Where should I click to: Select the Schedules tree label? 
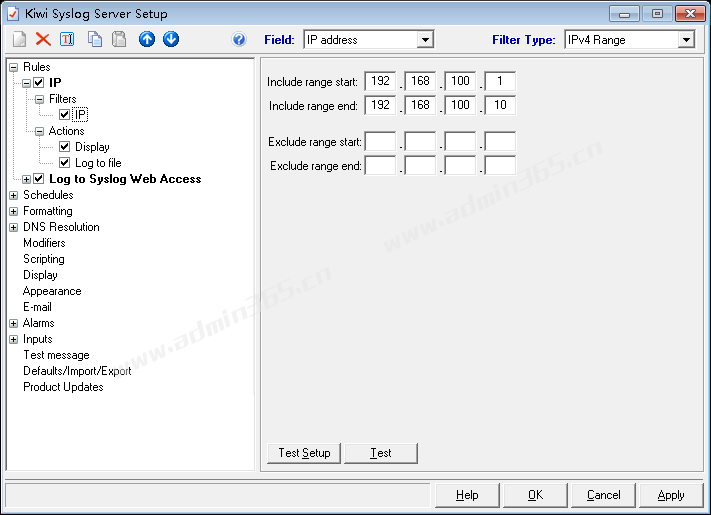click(48, 195)
